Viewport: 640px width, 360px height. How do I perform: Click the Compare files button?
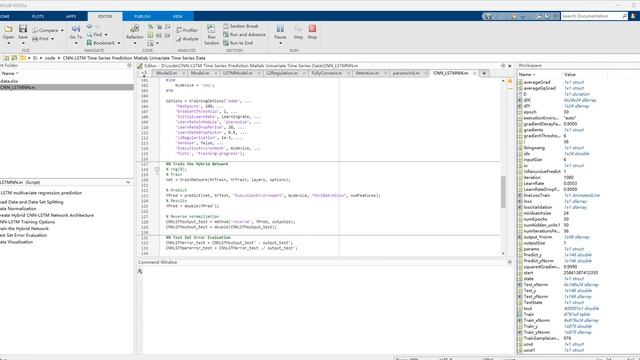click(45, 31)
